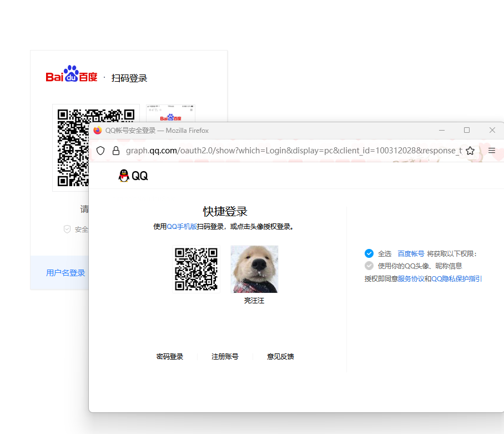Click the QQ penguin logo
504x434 pixels.
[x=124, y=176]
